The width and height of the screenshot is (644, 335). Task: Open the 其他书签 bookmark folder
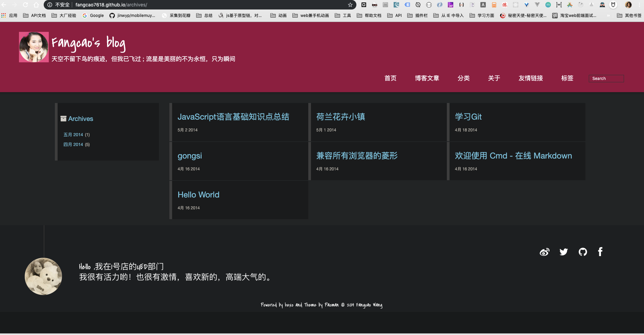point(629,16)
